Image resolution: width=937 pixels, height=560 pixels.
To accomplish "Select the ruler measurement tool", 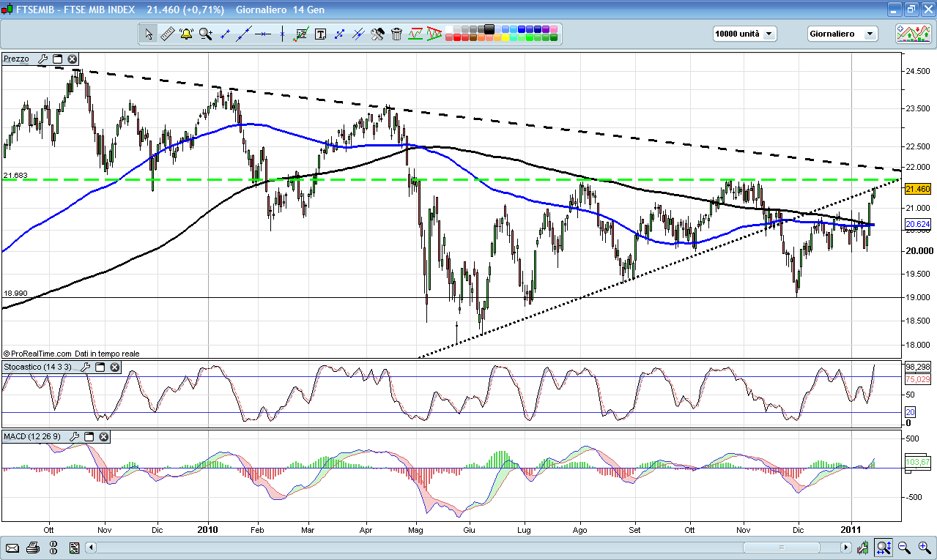I will pyautogui.click(x=167, y=34).
